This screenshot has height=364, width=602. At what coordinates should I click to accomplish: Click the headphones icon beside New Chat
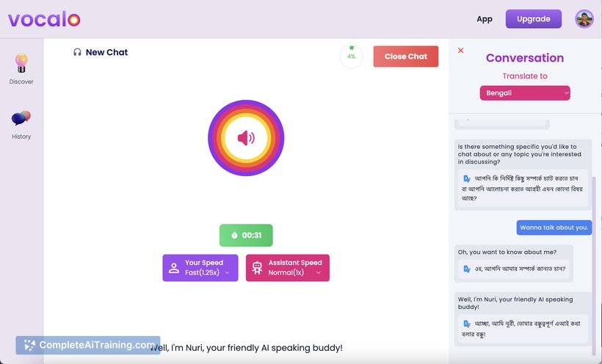coord(77,52)
